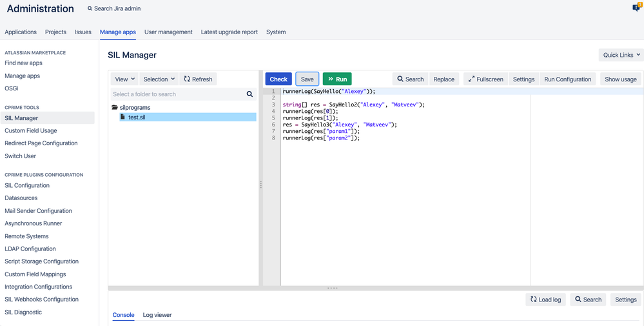Open the View dropdown

(x=124, y=79)
